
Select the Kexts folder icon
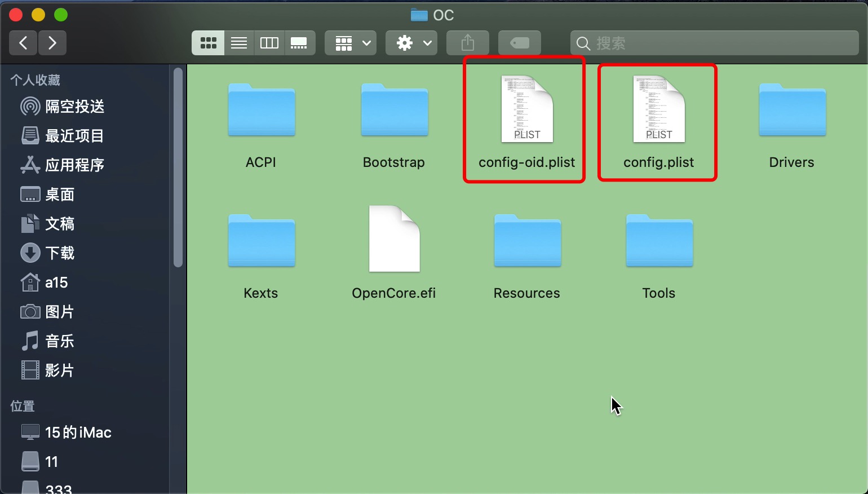click(x=261, y=241)
